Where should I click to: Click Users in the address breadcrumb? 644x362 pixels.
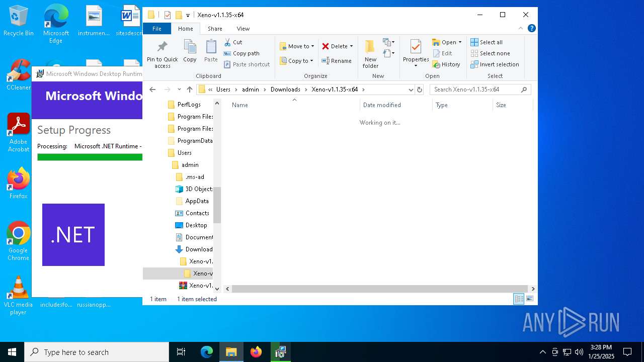[223, 89]
